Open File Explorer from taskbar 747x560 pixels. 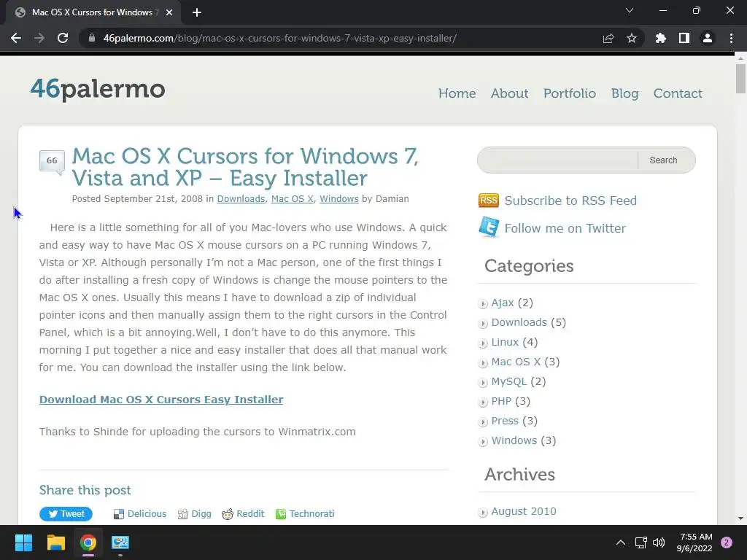point(55,542)
